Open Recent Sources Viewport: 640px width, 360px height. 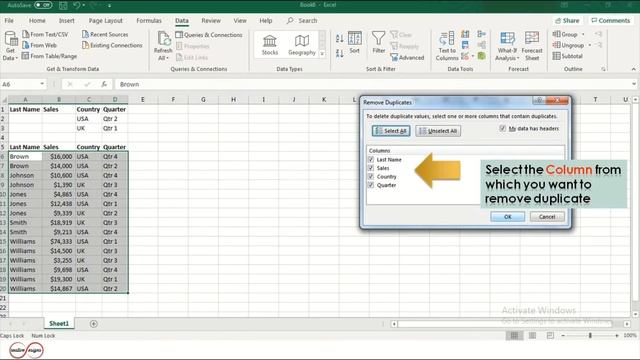coord(105,34)
